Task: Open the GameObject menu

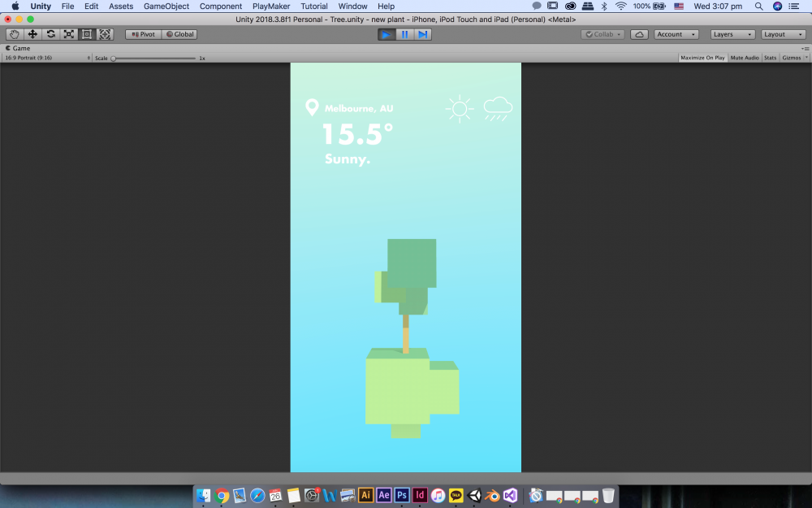Action: 166,6
